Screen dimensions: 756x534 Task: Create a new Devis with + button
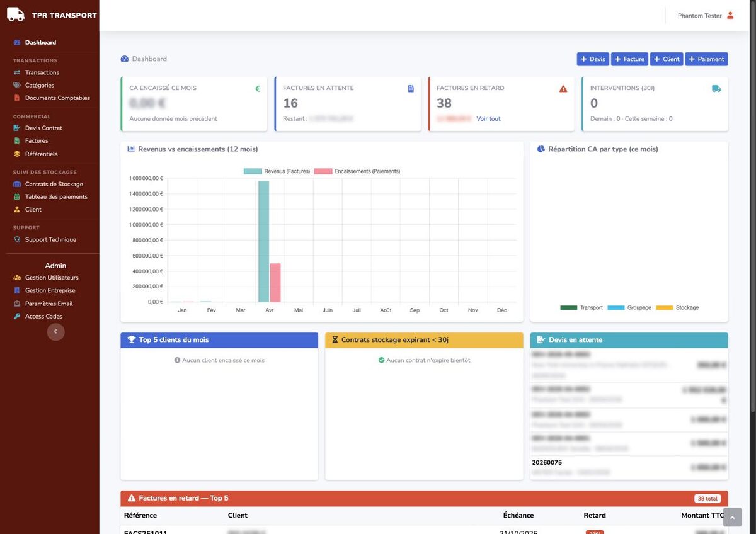(593, 59)
